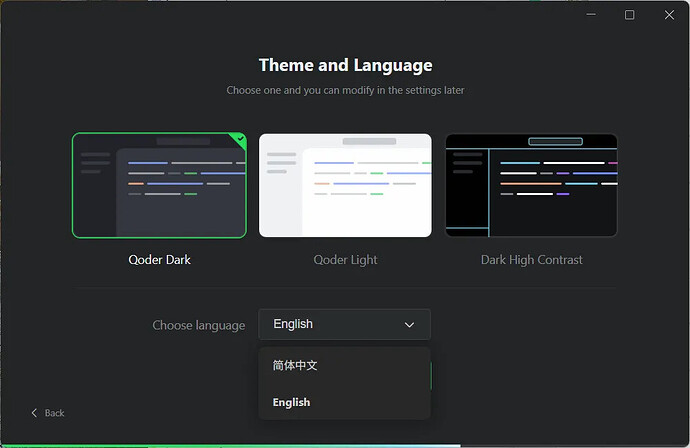Choose 简体中文 from the language list
Viewport: 690px width, 448px height.
click(296, 366)
